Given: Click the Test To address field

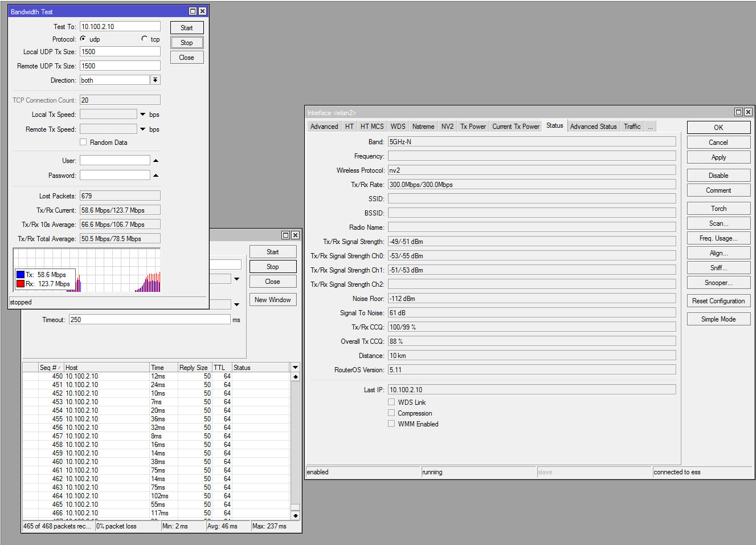Looking at the screenshot, I should point(120,27).
